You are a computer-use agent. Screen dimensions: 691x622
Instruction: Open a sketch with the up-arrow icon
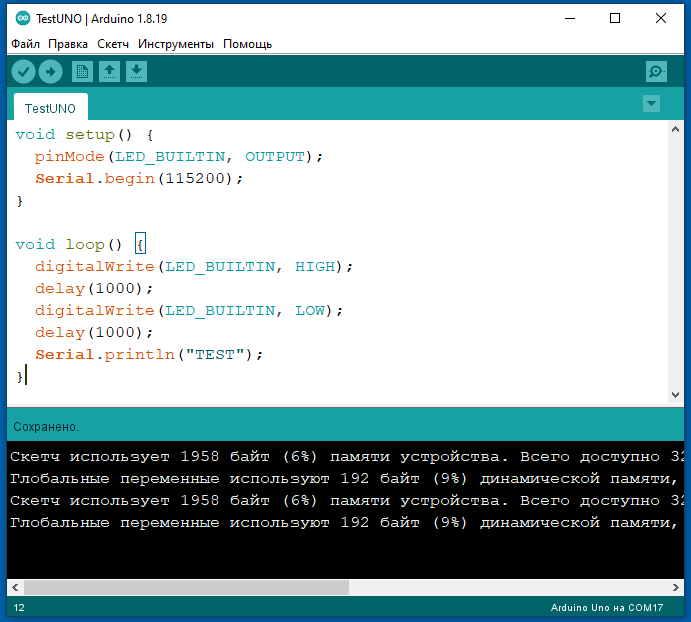109,71
